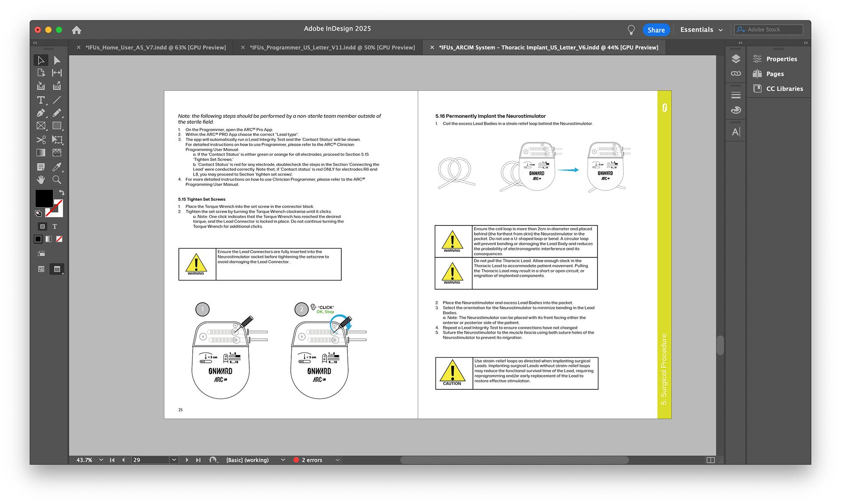Select the Direct Selection tool
Image resolution: width=841 pixels, height=504 pixels.
(x=57, y=60)
